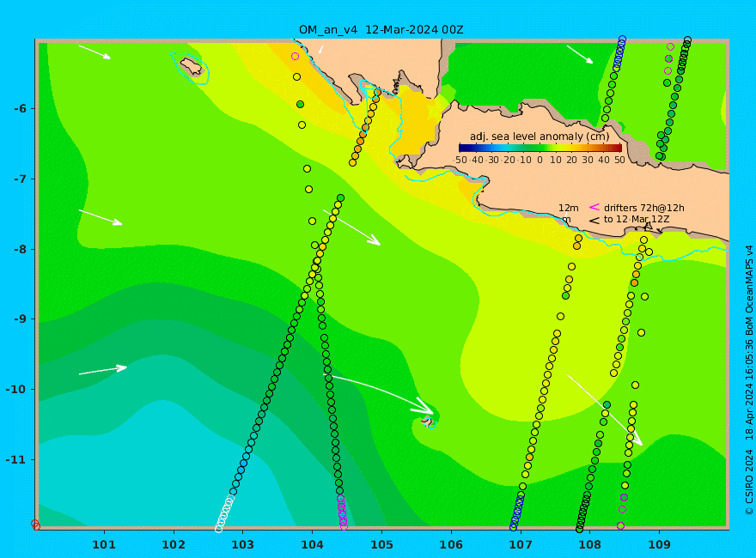Click the magenta circle marker near 103.8E at the top
756x558 pixels.
[x=295, y=57]
